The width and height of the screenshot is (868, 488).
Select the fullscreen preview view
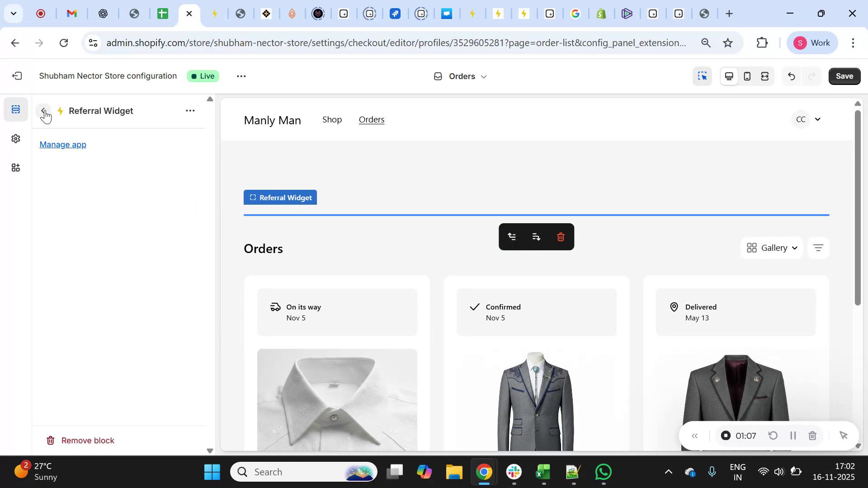click(765, 76)
